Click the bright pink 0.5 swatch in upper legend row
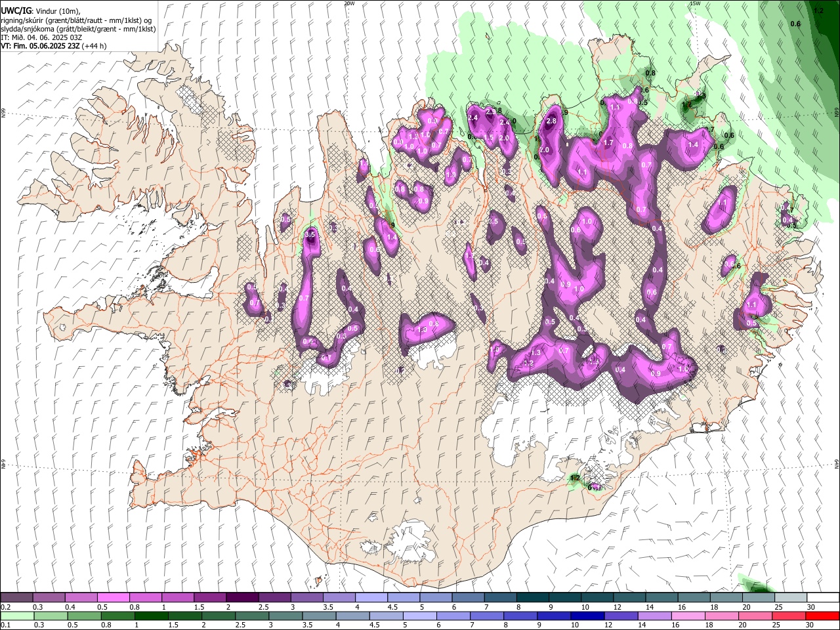 coord(114,598)
